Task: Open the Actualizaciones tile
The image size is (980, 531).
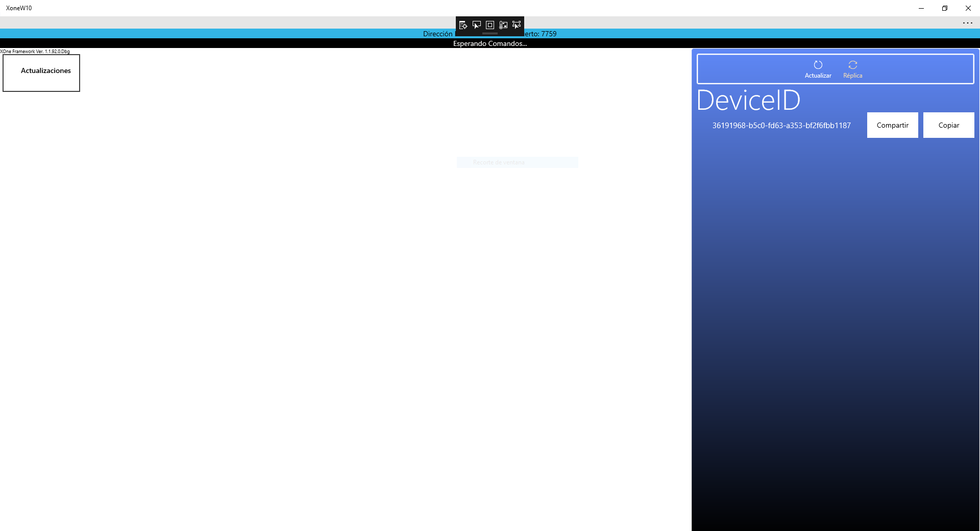Action: [41, 73]
